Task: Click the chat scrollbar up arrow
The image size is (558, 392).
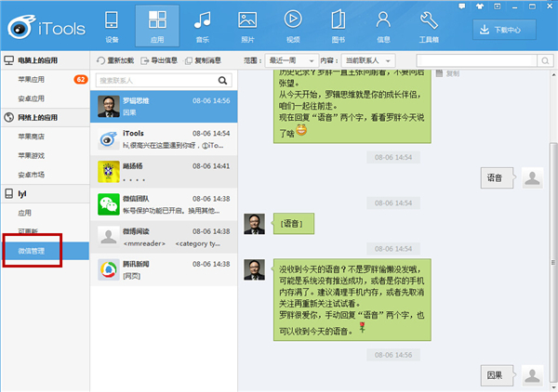Action: click(x=553, y=74)
